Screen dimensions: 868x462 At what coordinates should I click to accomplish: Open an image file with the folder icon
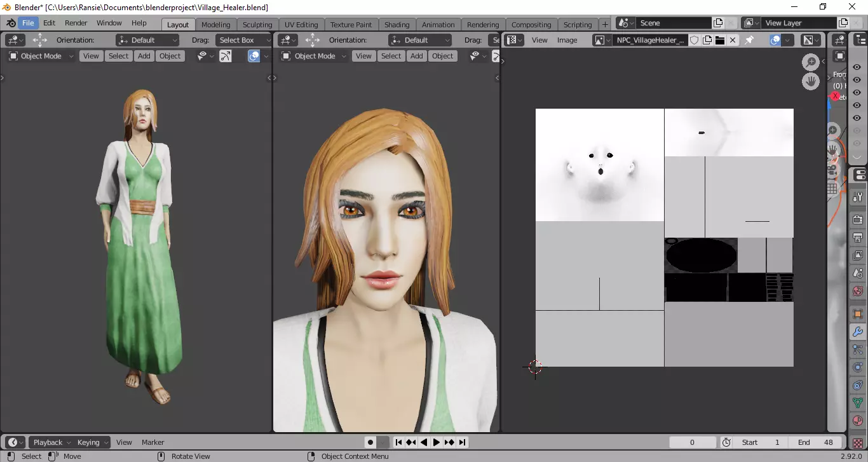tap(720, 40)
